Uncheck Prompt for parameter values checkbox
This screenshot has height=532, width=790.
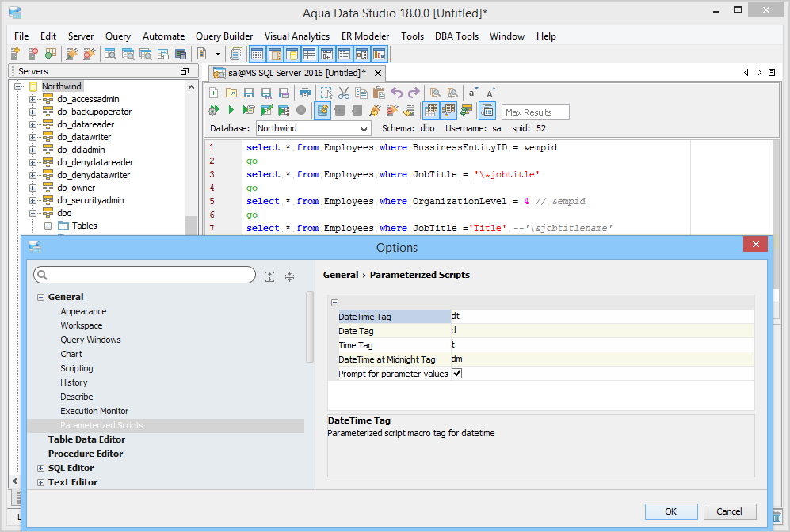(x=457, y=374)
